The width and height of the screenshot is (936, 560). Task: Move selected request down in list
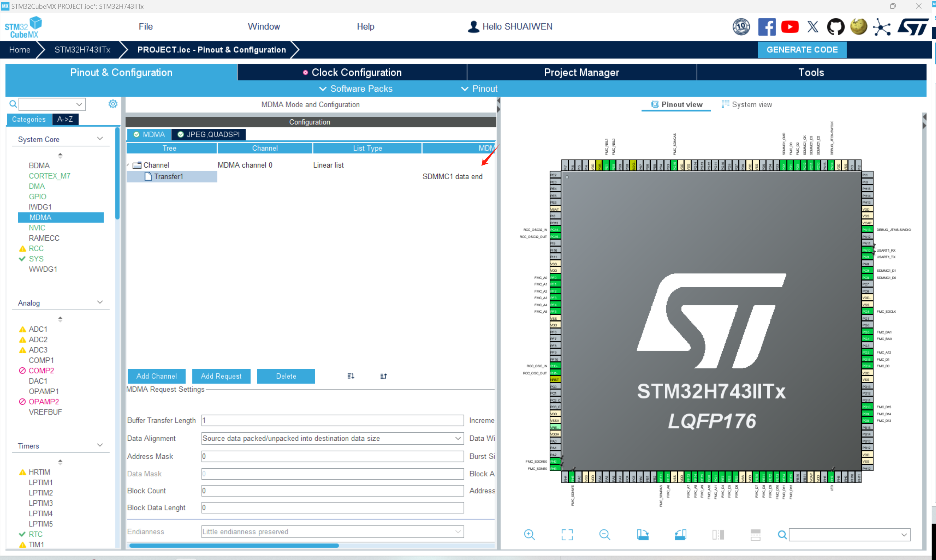pyautogui.click(x=351, y=376)
